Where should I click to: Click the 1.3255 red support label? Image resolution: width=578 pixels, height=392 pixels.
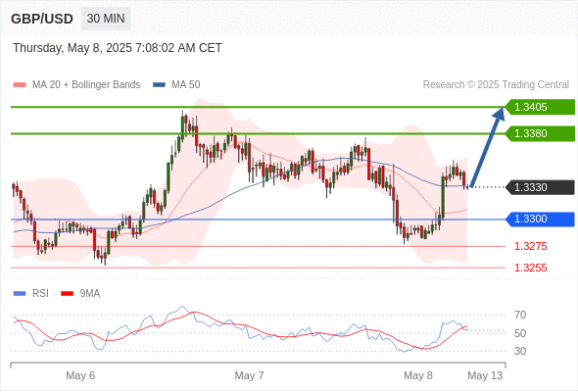point(530,268)
